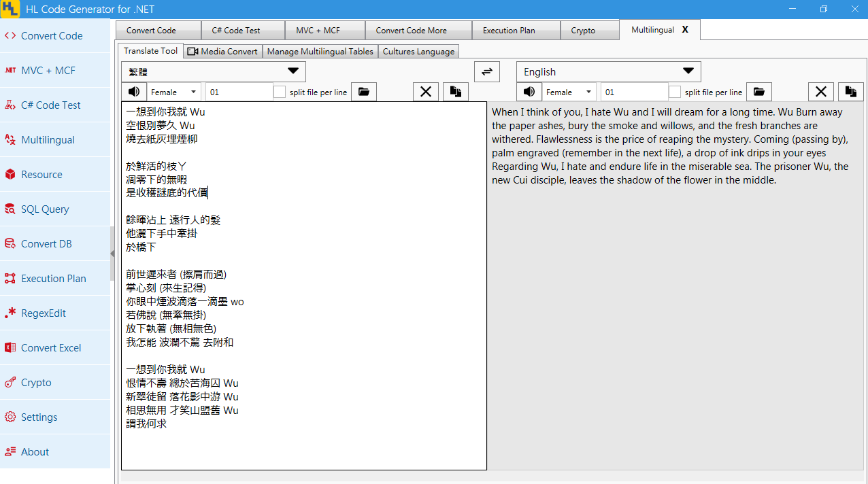Expand the source Female voice dropdown
Screen dimensions: 868x484
[174, 92]
